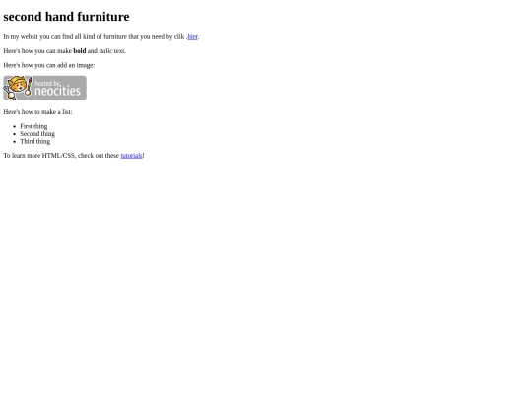
Task: Click the bold word "bold"
Action: (80, 51)
